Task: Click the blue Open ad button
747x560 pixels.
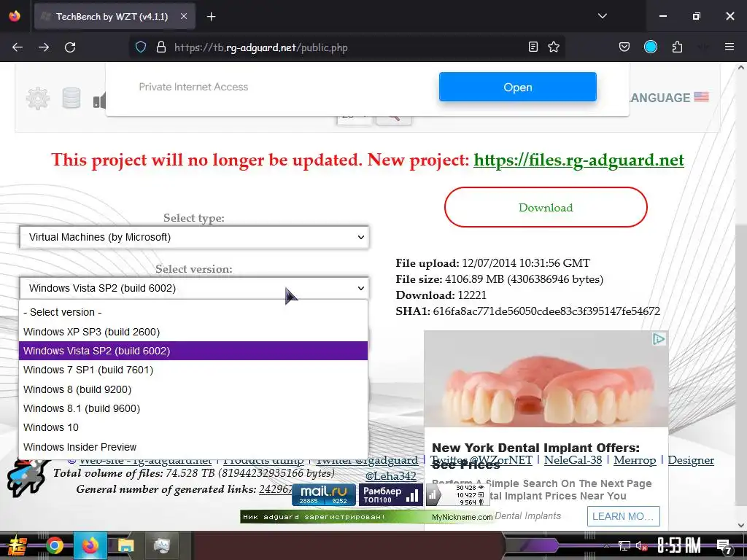Action: 518,87
